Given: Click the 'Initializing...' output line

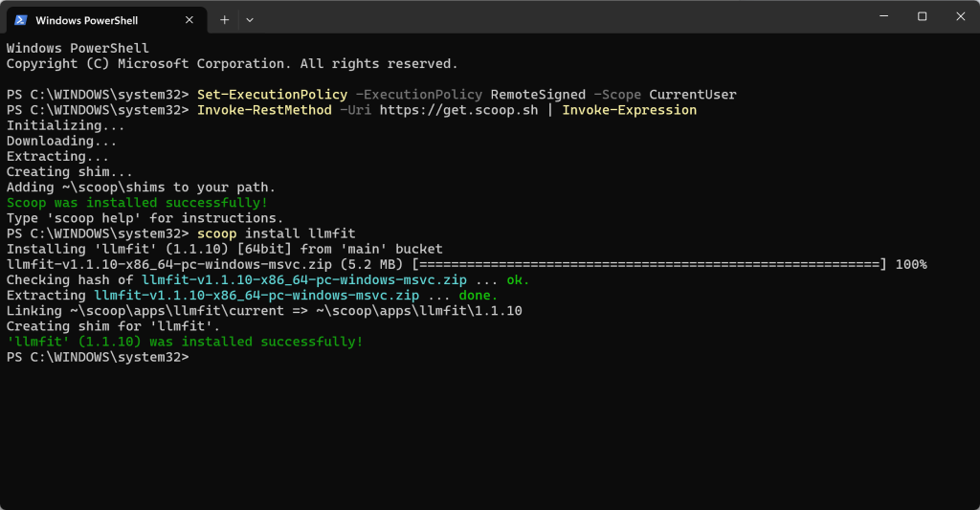Looking at the screenshot, I should (x=66, y=125).
